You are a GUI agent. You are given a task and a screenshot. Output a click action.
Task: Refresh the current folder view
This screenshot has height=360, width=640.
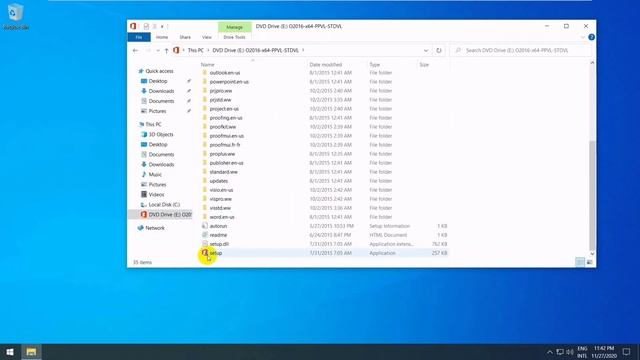[439, 51]
